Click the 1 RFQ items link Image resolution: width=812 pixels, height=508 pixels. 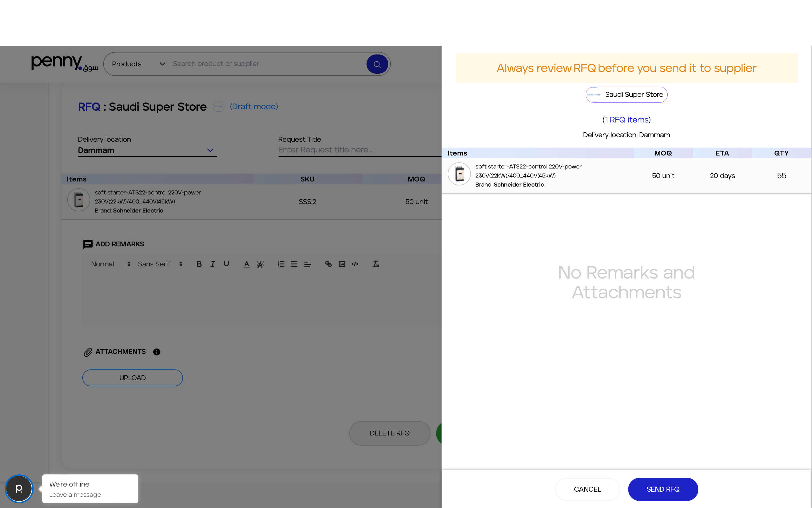coord(626,120)
